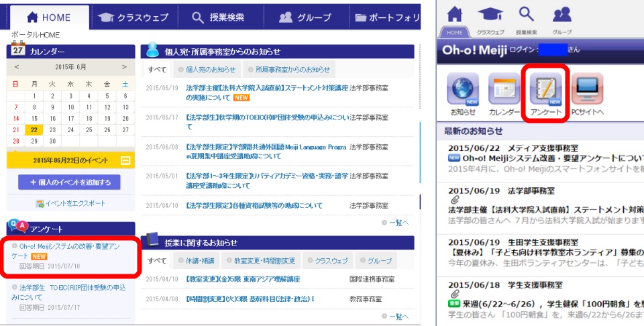644x326 pixels.
Task: Select 所属事務室からのお知らせ tab
Action: pos(289,69)
